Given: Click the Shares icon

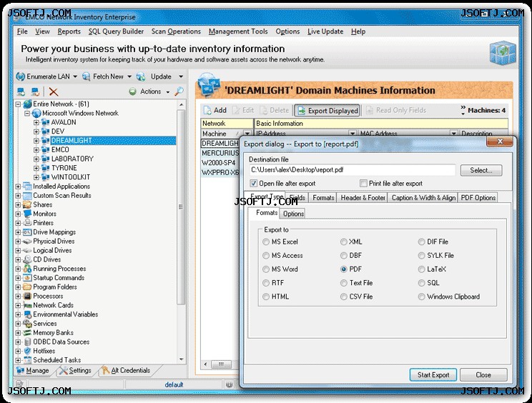Looking at the screenshot, I should 27,205.
